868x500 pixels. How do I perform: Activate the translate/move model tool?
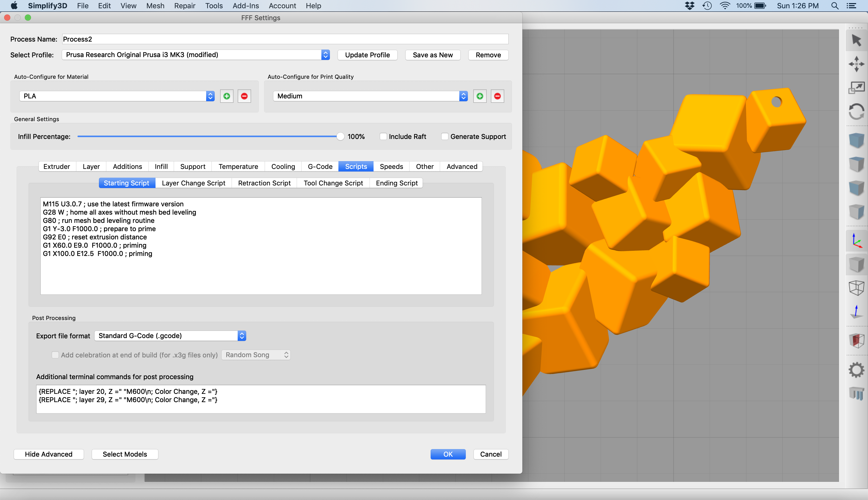click(x=856, y=64)
